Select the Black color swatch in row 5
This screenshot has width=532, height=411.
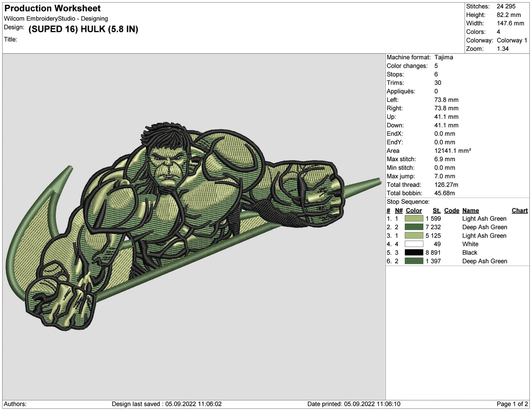click(414, 252)
